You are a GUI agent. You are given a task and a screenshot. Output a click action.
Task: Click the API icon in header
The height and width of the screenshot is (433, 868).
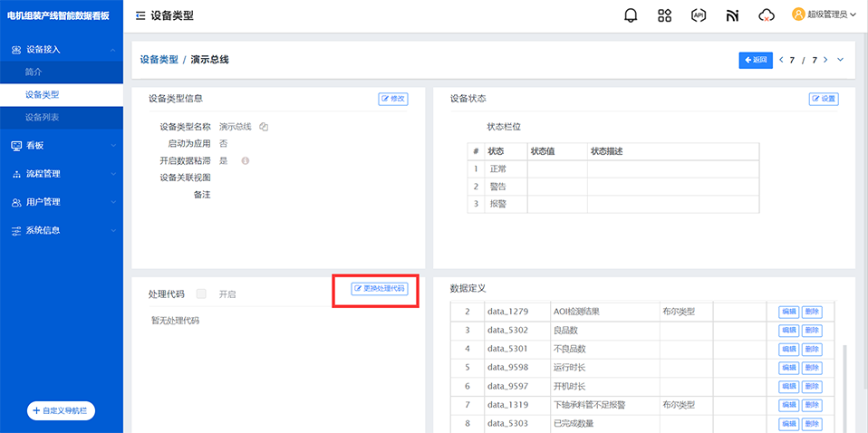698,15
